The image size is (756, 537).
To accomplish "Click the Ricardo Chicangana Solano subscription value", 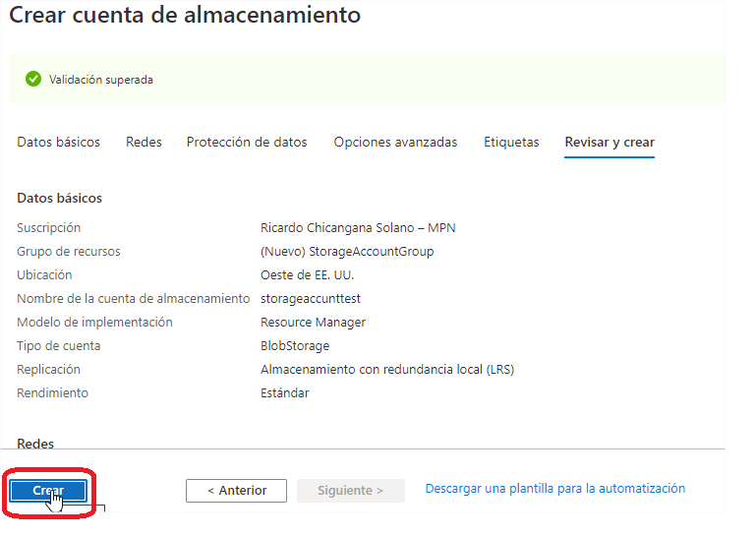I will pos(358,228).
